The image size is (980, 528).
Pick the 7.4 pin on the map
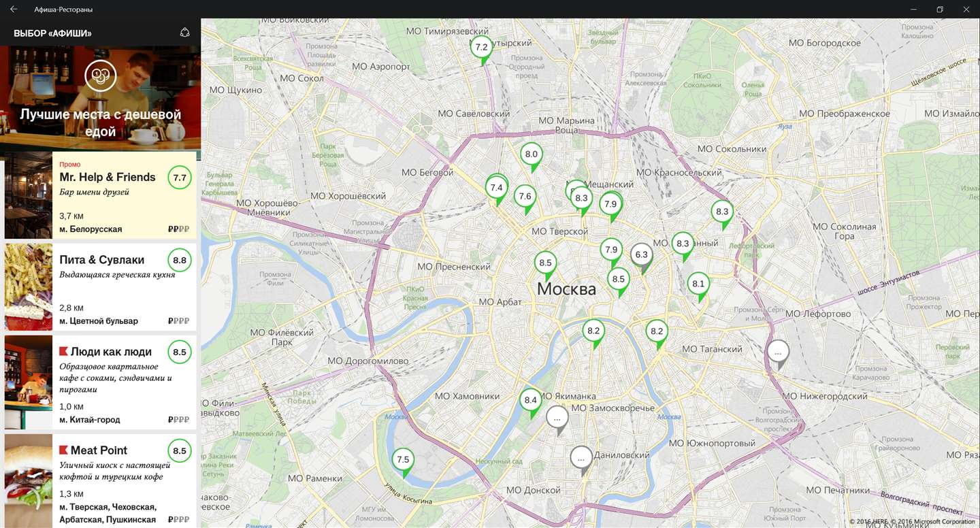click(497, 190)
